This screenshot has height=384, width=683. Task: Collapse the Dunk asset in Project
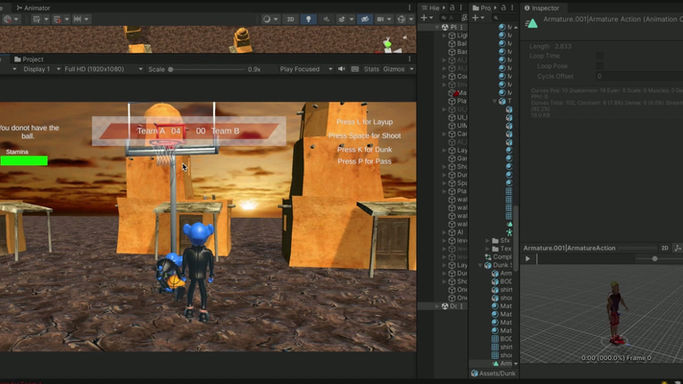click(480, 265)
